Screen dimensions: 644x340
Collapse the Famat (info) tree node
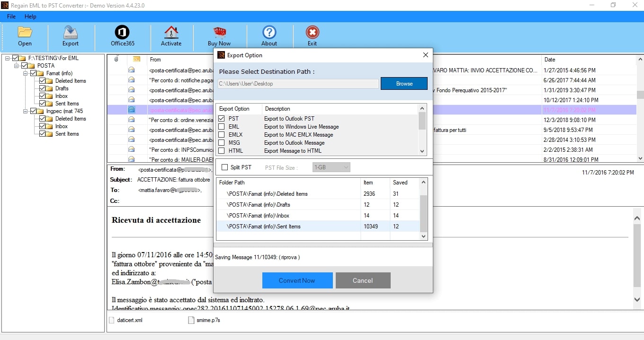[26, 73]
